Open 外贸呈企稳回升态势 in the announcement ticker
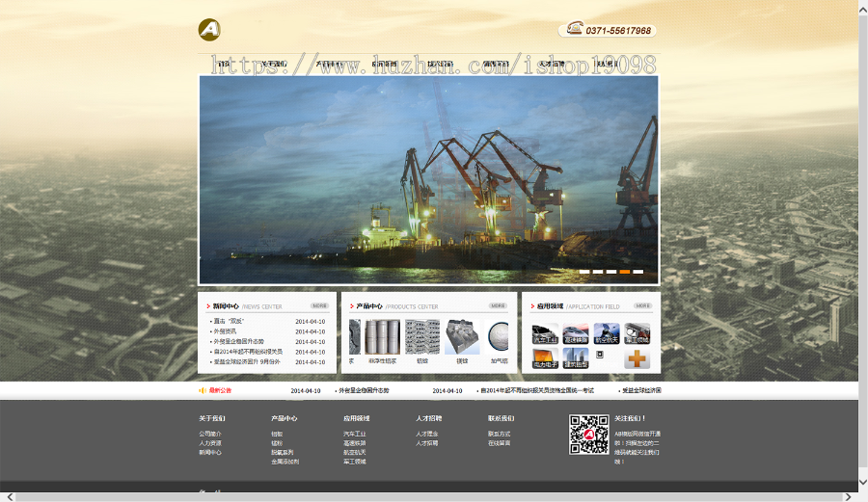 [x=364, y=390]
